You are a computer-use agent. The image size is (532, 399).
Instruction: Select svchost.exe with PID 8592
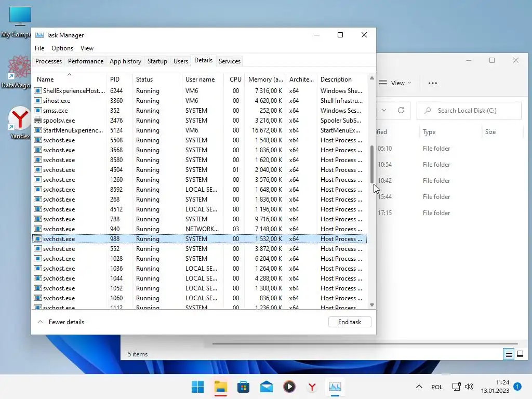pos(199,189)
